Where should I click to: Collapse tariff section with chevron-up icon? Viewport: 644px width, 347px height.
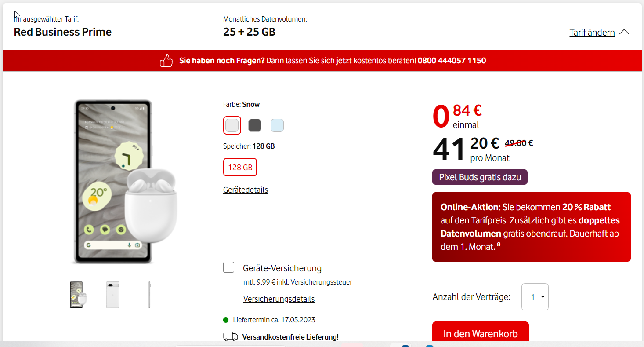(624, 32)
